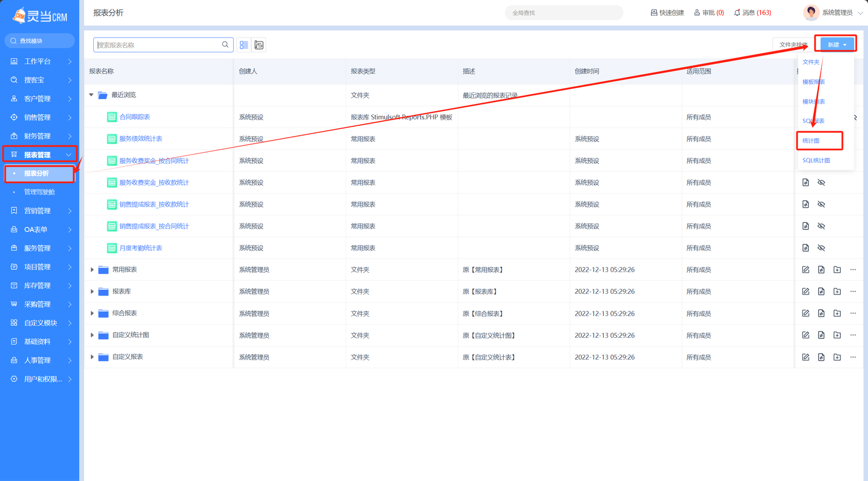Open more options (…) for 综合报表 folder

(x=853, y=313)
